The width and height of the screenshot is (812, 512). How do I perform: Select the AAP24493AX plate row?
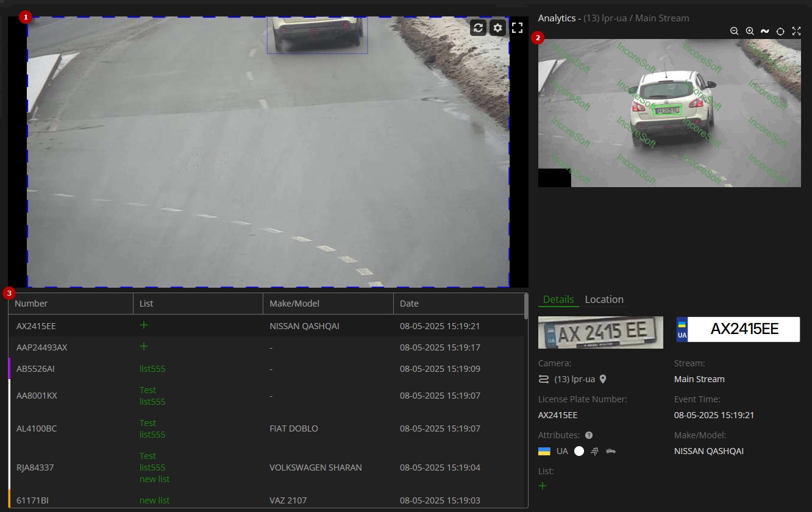pos(266,347)
